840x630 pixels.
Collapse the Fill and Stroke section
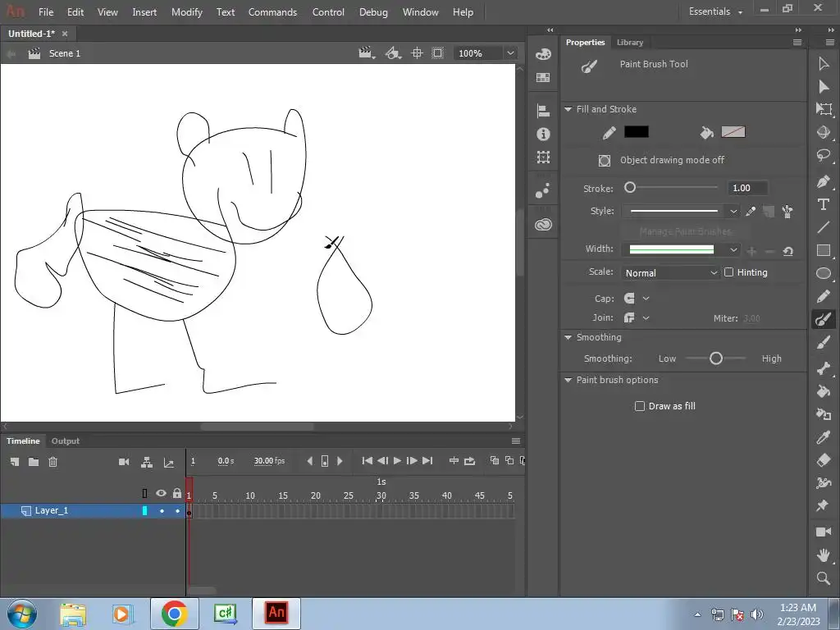[568, 109]
